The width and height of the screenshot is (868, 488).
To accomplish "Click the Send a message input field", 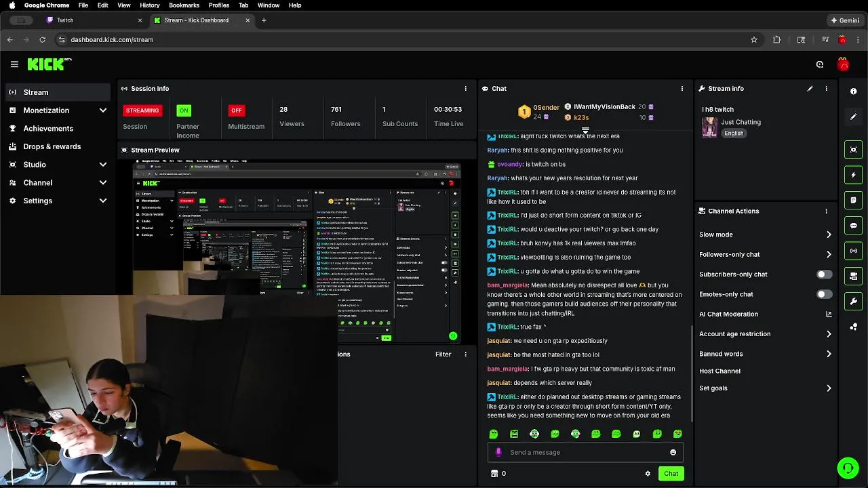I will pyautogui.click(x=585, y=452).
